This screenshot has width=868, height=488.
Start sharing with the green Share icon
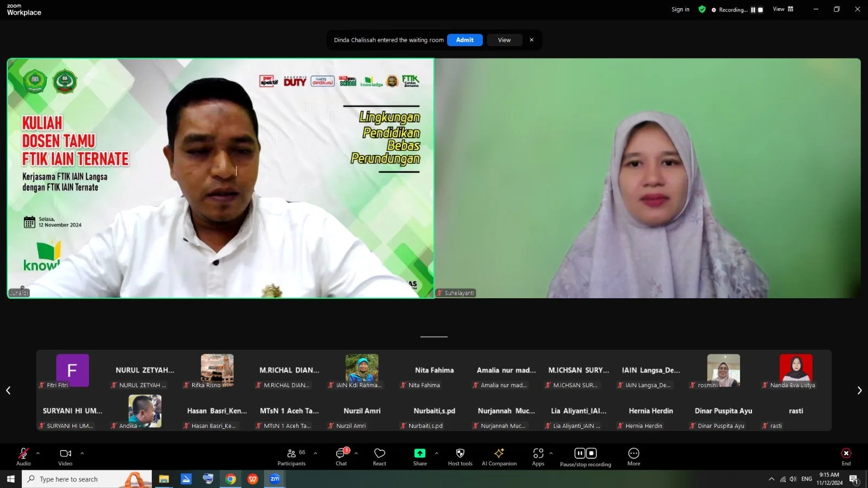(x=420, y=457)
